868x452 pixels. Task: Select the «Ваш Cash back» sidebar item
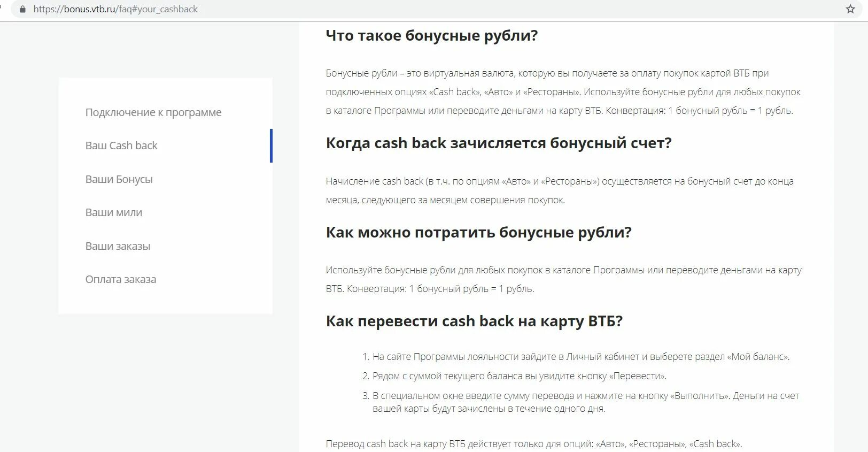tap(121, 145)
